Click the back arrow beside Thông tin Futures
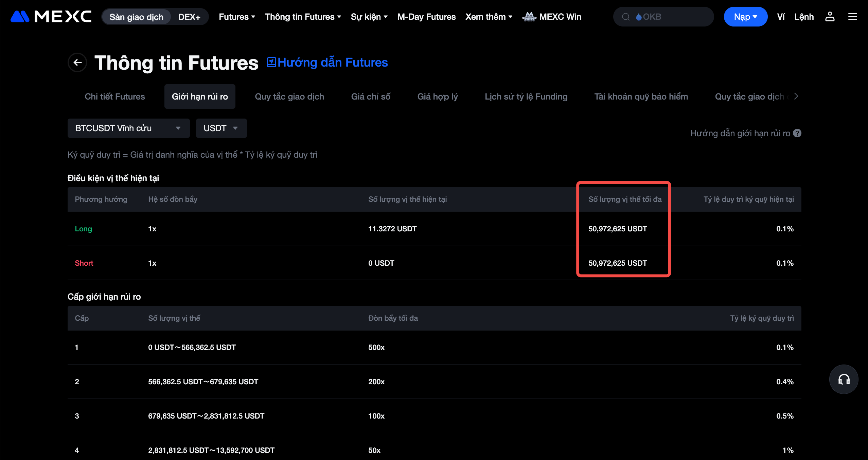 tap(77, 63)
